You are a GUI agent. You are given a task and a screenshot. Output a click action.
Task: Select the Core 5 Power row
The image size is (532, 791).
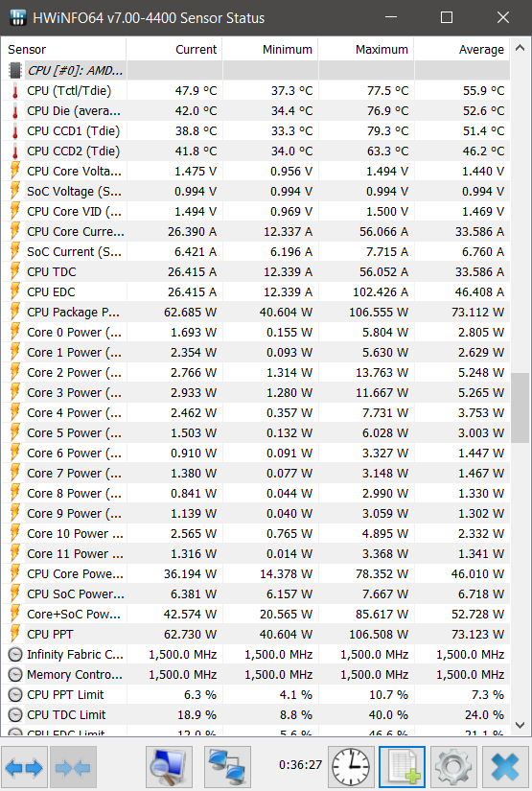(x=256, y=432)
